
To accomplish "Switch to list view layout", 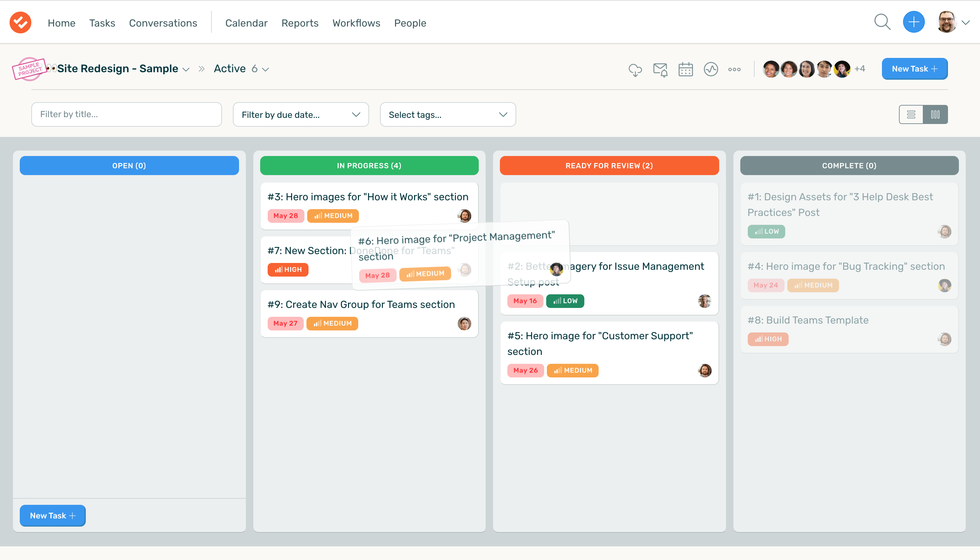I will (911, 114).
